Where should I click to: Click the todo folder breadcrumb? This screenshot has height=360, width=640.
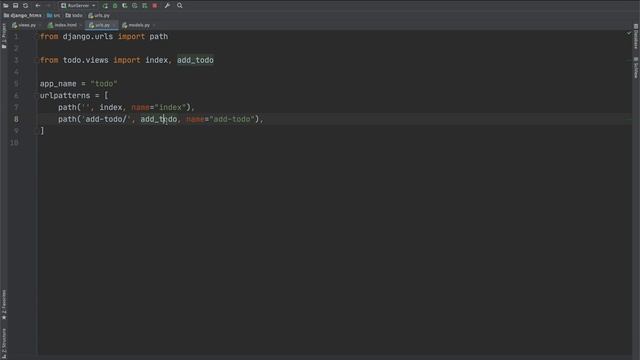pos(74,16)
